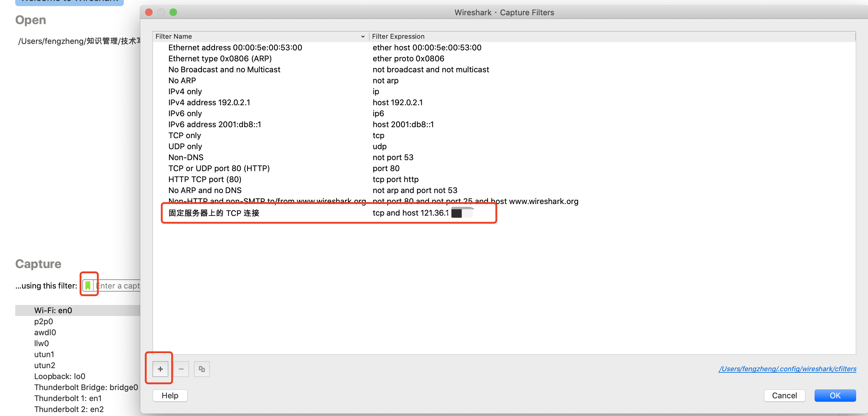Select the Thunderbolt 2: en2 interface
Screen dimensions: 868x416
(69, 409)
